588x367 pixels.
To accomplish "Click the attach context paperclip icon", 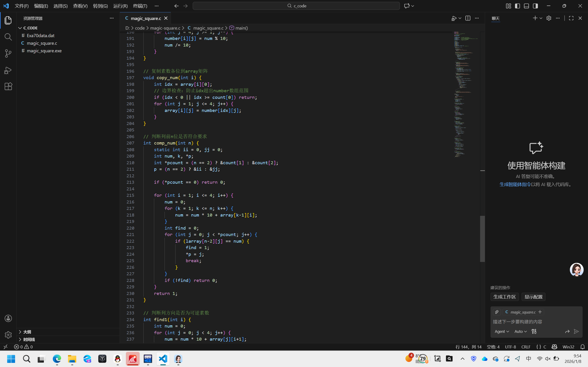I will (x=497, y=312).
